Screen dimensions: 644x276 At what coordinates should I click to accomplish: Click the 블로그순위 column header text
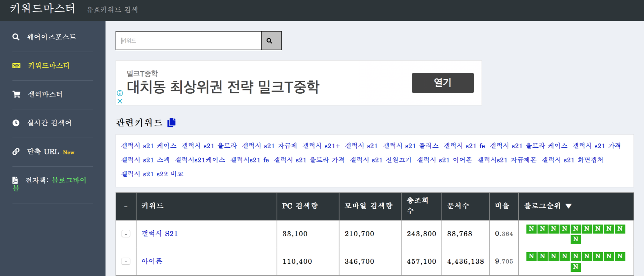coord(543,206)
